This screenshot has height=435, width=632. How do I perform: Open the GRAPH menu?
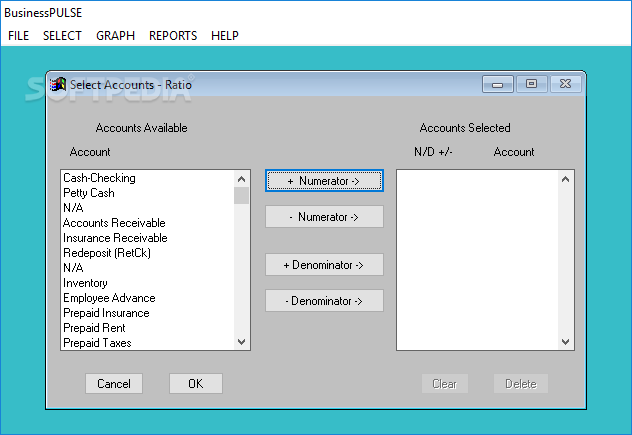(115, 36)
